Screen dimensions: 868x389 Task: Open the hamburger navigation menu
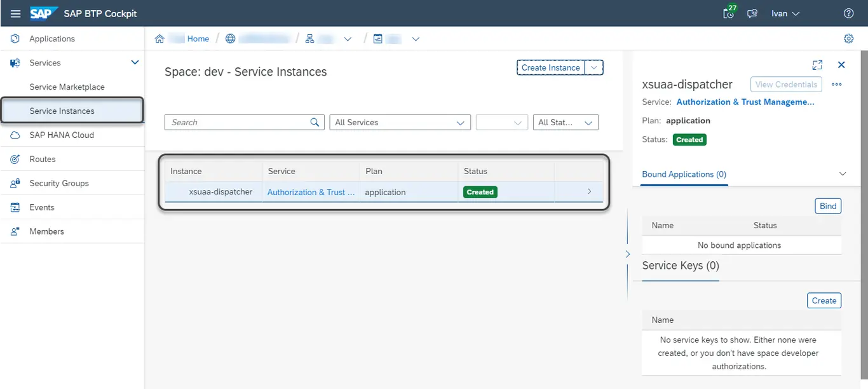[x=16, y=13]
